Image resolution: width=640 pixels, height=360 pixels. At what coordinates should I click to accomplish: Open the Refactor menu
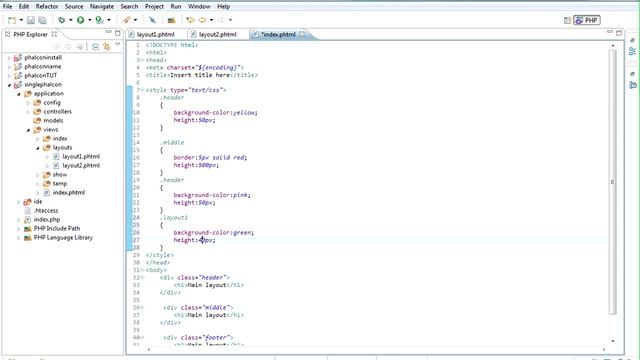tap(47, 7)
